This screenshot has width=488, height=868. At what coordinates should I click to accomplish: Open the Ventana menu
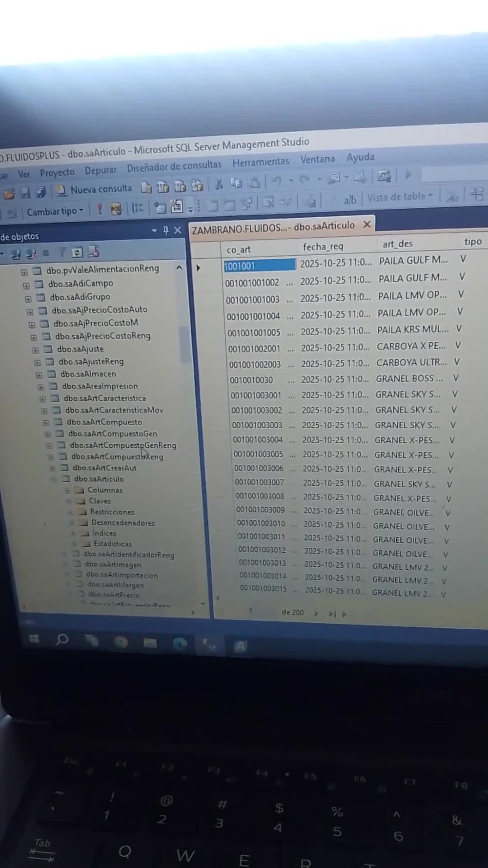point(318,159)
